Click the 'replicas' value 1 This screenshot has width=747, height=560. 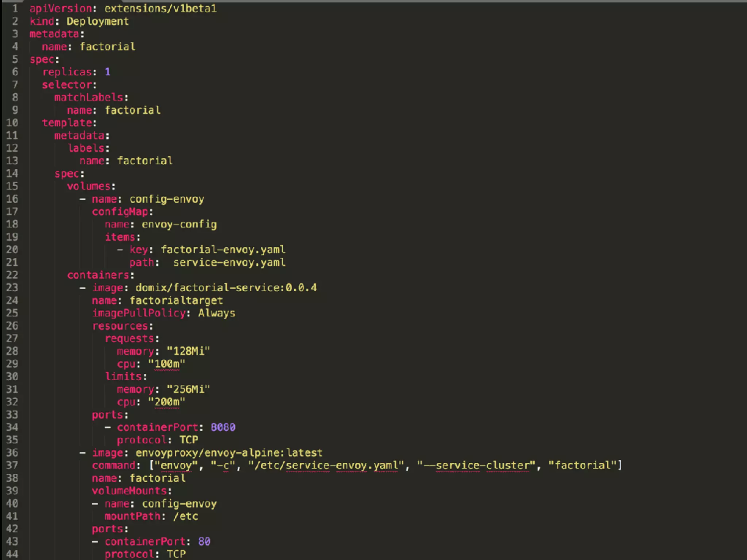point(108,72)
